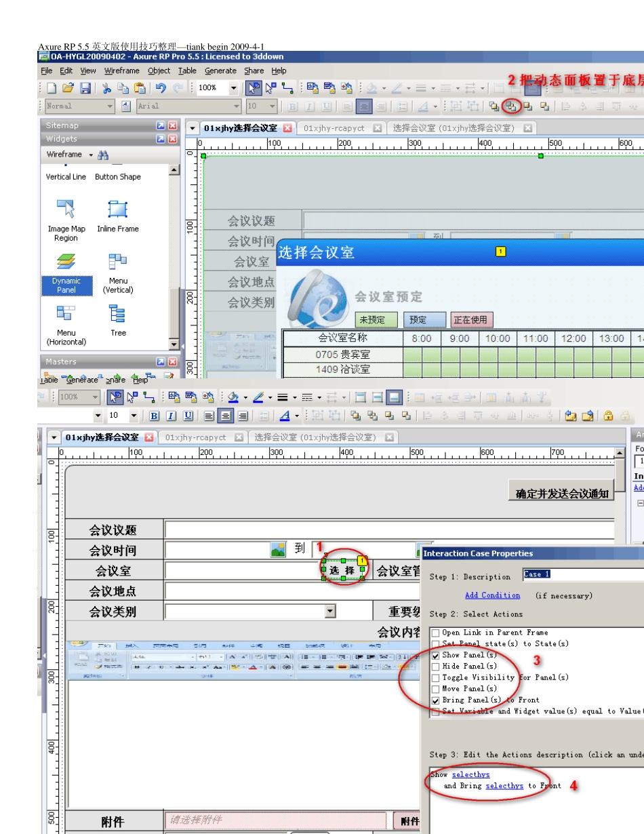This screenshot has height=834, width=644.
Task: Click fill color bucket in lower toolbar
Action: 233,397
